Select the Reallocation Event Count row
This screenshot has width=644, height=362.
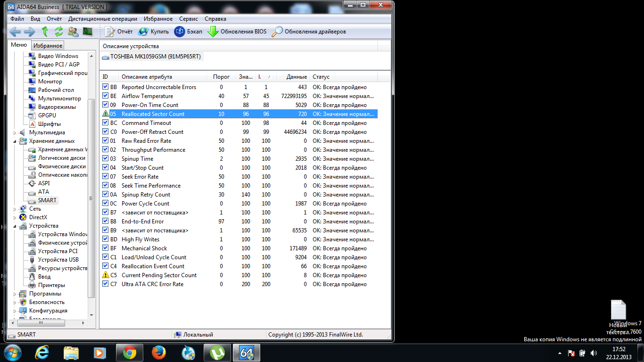pos(239,266)
